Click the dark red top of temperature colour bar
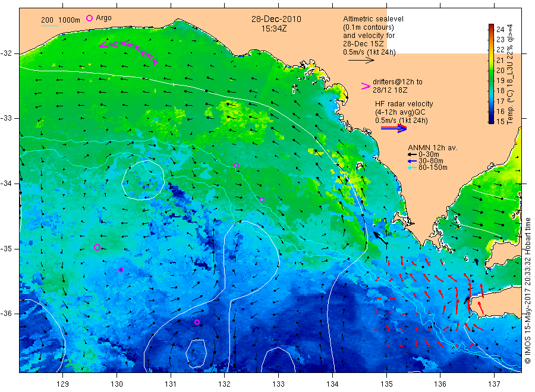The width and height of the screenshot is (535, 392). (x=491, y=27)
